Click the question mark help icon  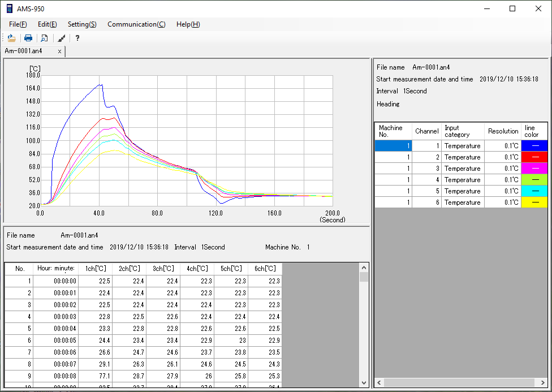pos(77,38)
